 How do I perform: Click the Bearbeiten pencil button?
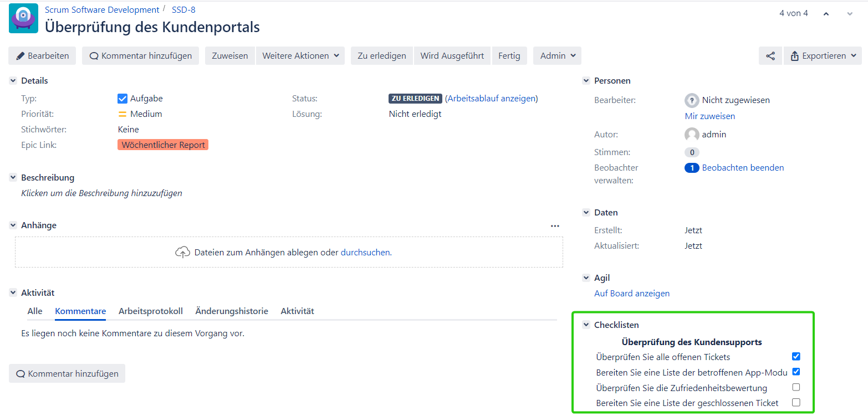click(x=42, y=56)
